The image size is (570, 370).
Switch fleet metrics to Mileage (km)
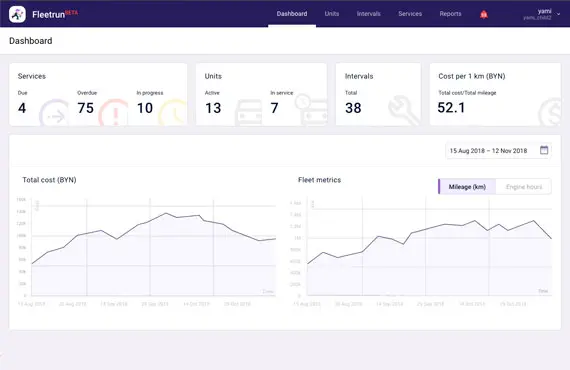(x=467, y=187)
